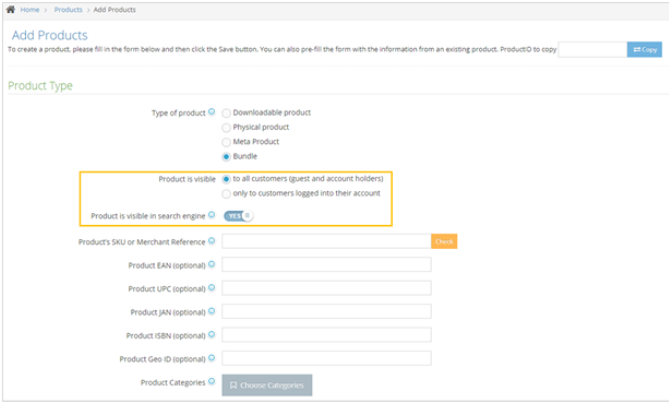Open the Choose Categories selector
Screen dimensions: 669x402
267,385
